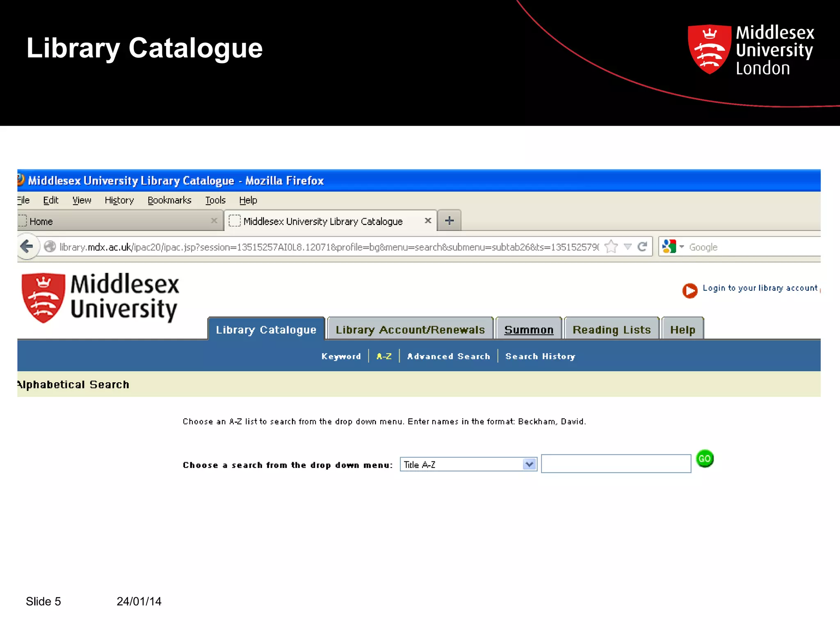Click the site identity globe icon
The image size is (840, 630).
pyautogui.click(x=50, y=247)
